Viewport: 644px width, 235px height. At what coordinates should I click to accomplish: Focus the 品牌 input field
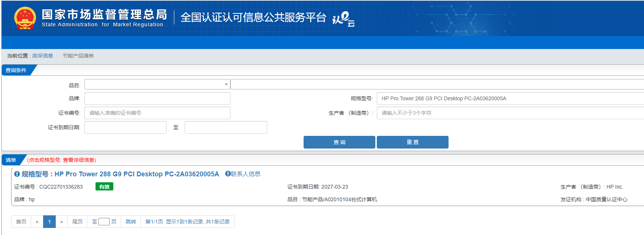tap(157, 98)
